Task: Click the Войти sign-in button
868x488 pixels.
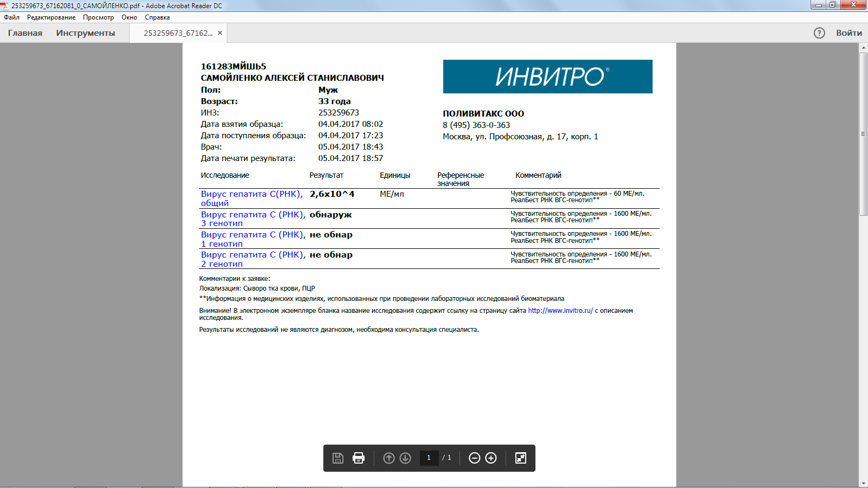Action: click(848, 33)
